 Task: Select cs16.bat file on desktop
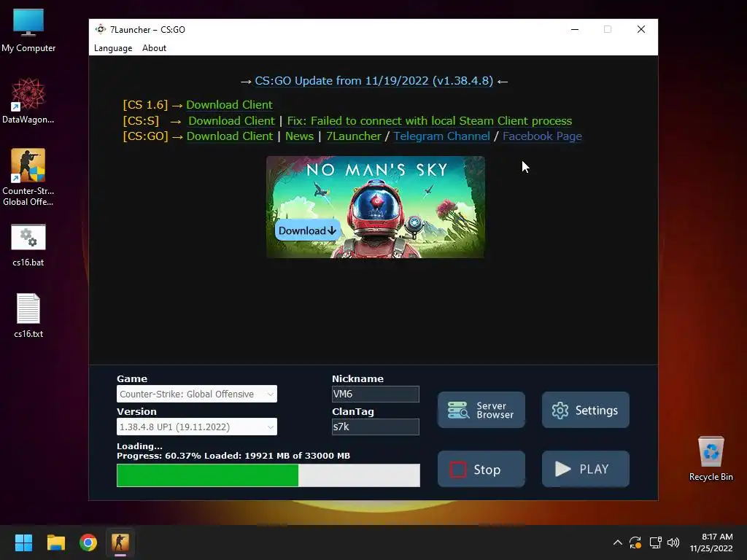tap(28, 245)
